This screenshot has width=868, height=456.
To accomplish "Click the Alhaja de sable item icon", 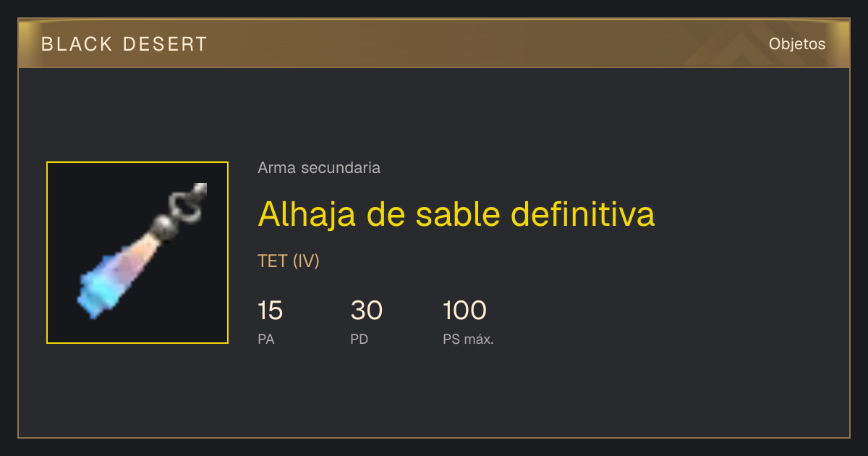I will [137, 253].
